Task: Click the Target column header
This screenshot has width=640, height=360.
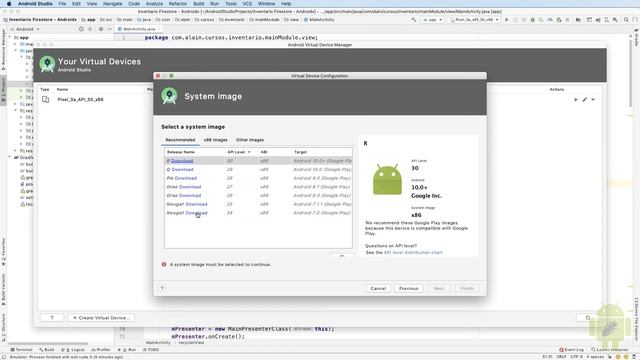Action: coord(300,152)
